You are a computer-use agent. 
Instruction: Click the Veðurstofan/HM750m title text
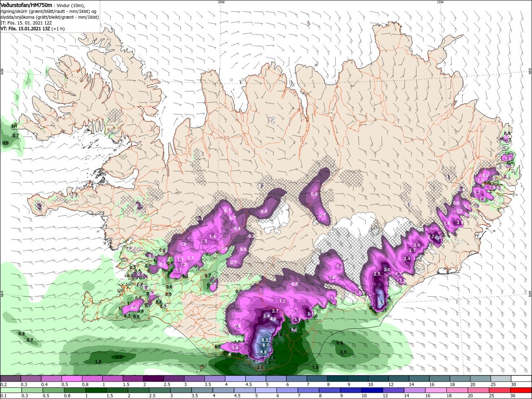26,5
